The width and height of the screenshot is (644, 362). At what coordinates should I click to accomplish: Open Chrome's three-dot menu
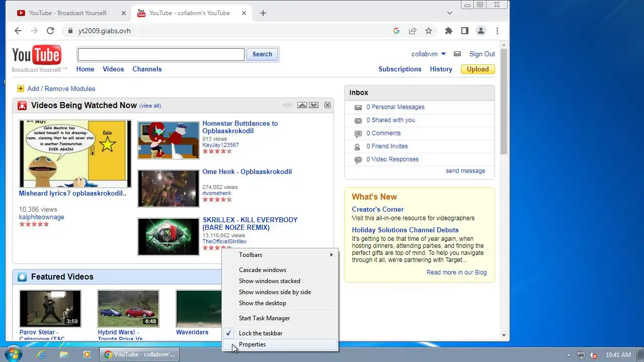pyautogui.click(x=497, y=31)
